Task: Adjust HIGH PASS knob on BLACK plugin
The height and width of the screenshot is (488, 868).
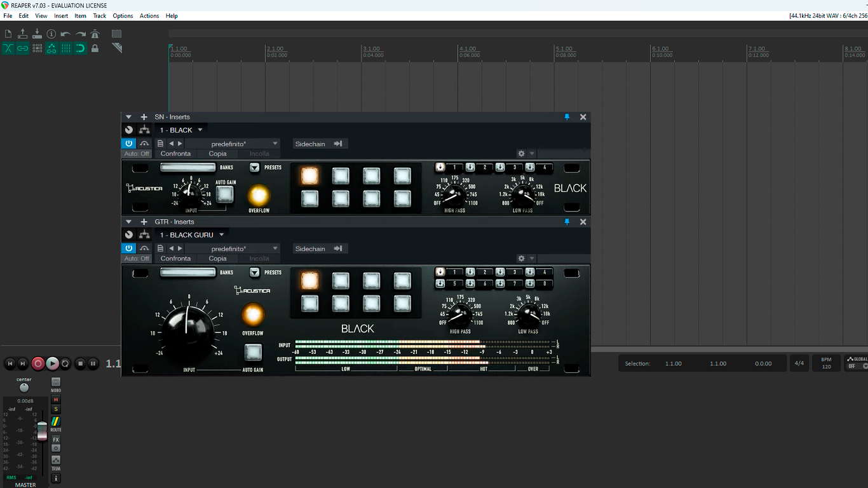Action: click(x=455, y=194)
